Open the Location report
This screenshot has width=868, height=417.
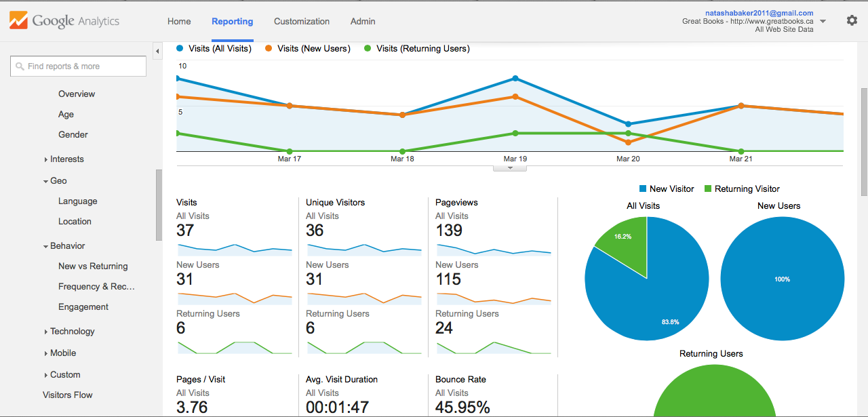pyautogui.click(x=75, y=222)
